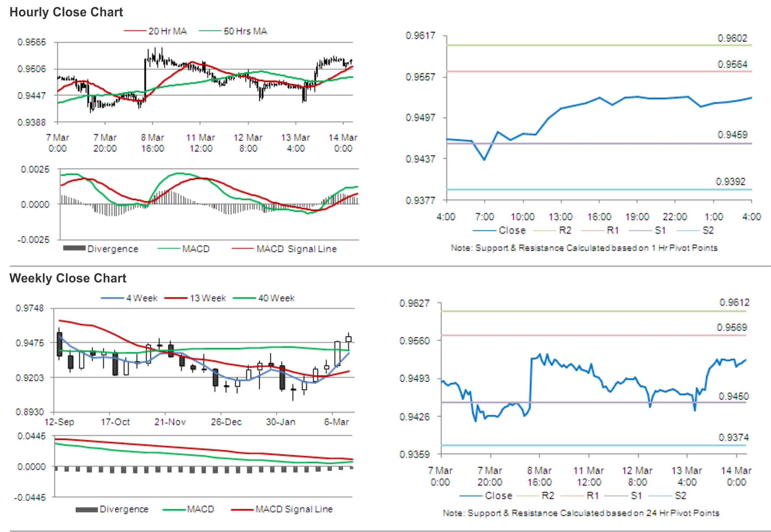Click the 0.9612 resistance label in weekly pivot chart
Image resolution: width=771 pixels, height=532 pixels.
tap(734, 302)
